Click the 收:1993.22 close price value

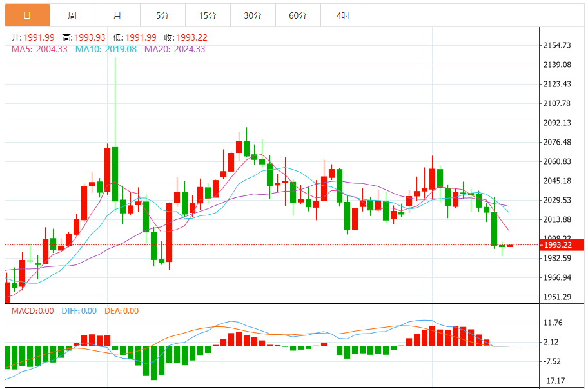[186, 37]
